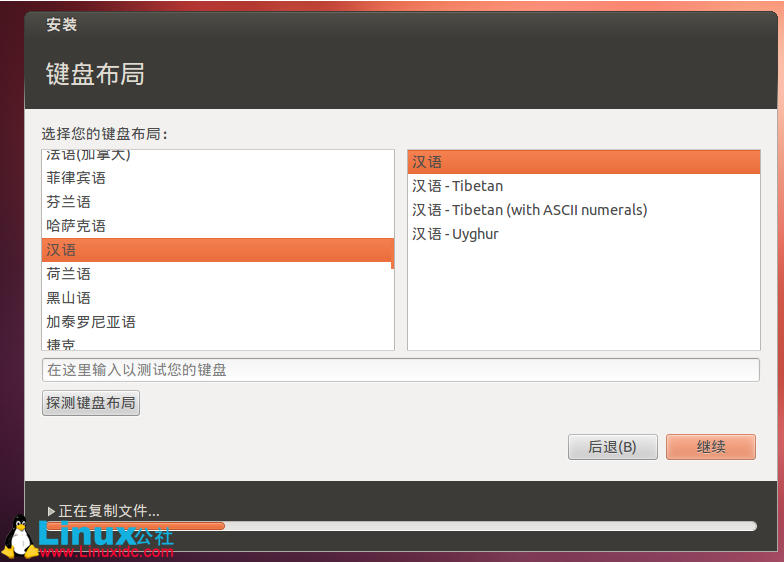The width and height of the screenshot is (784, 562).
Task: Select 芬兰语 layout
Action: tap(218, 202)
